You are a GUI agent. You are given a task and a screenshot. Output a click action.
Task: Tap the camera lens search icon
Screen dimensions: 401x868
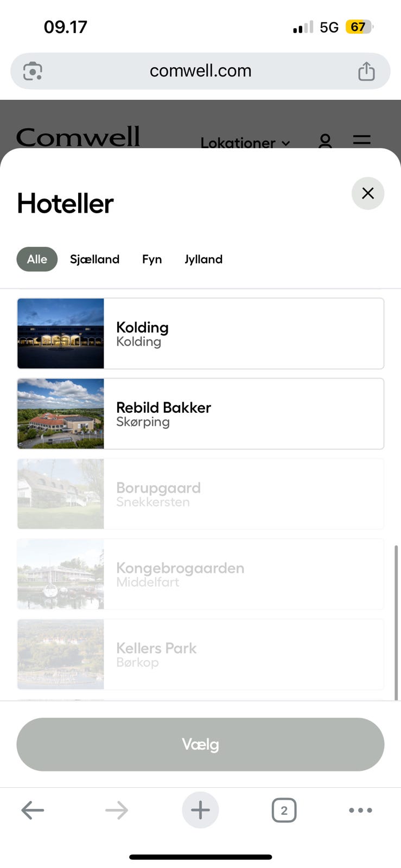33,71
